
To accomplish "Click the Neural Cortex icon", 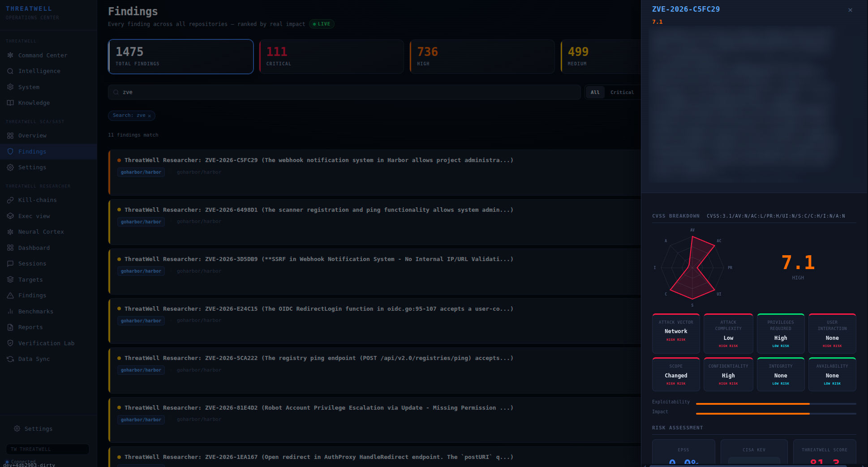I will [10, 231].
